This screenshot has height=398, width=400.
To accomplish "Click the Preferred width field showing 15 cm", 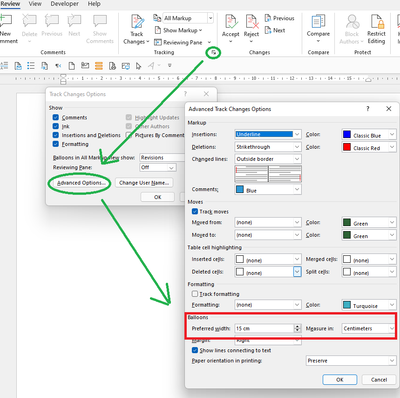I will [x=264, y=328].
